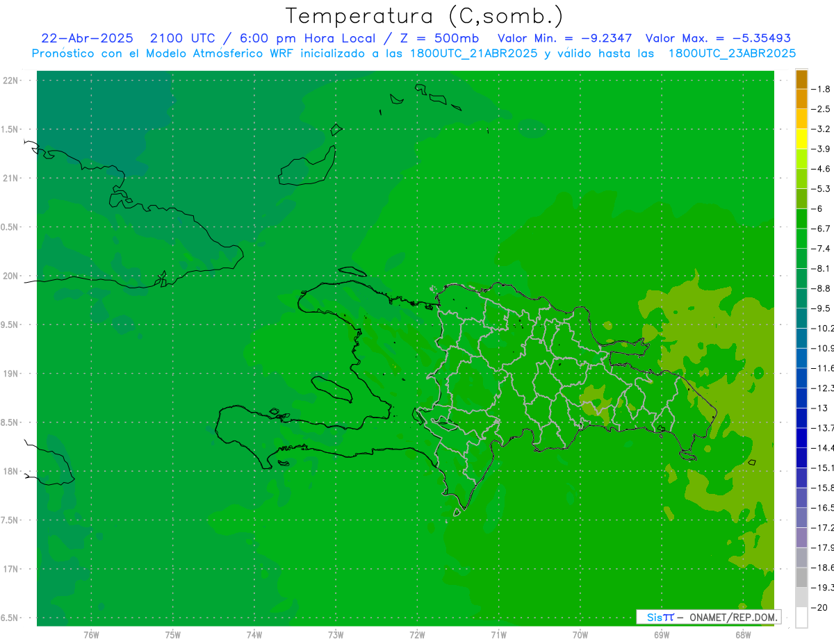This screenshot has width=834, height=644.
Task: Click the '76W' longitude label
Action: pyautogui.click(x=91, y=635)
